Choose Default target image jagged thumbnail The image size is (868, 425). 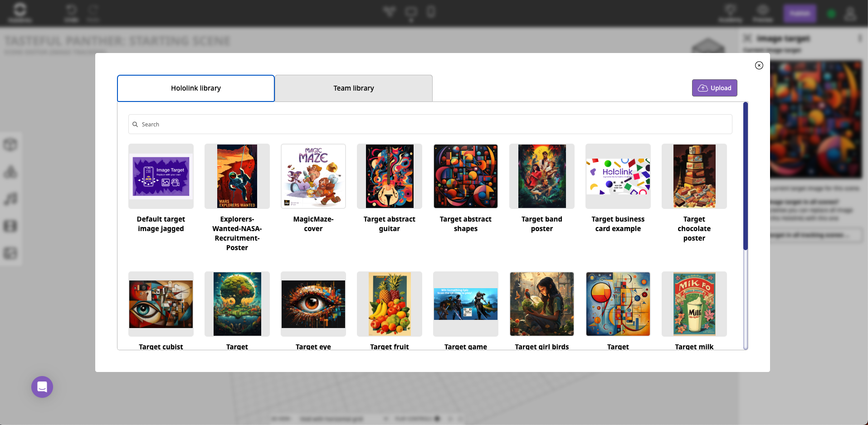pyautogui.click(x=161, y=176)
